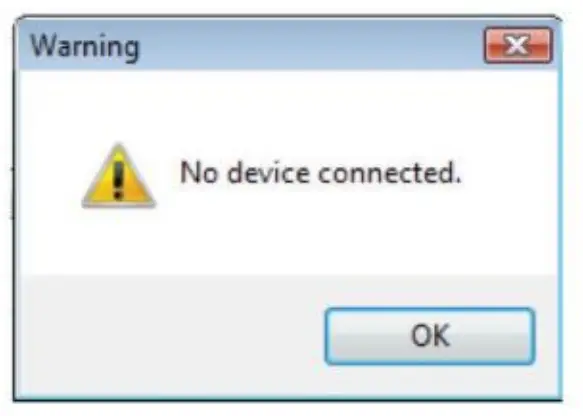Select the exclamation mark inside the triangle
Viewport: 583px width, 416px height.
pos(118,180)
